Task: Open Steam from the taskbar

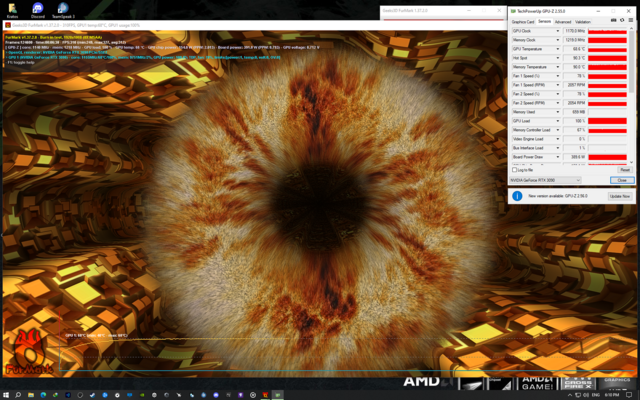Action: [92, 395]
